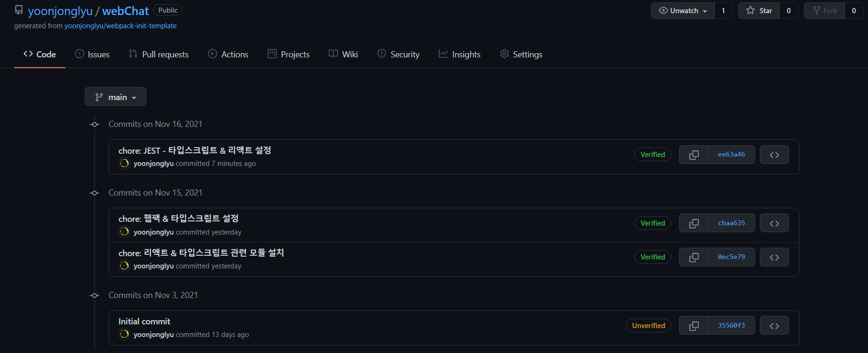Click avatar beside 웹팩 commit author
Viewport: 868px width, 353px height.
tap(124, 232)
